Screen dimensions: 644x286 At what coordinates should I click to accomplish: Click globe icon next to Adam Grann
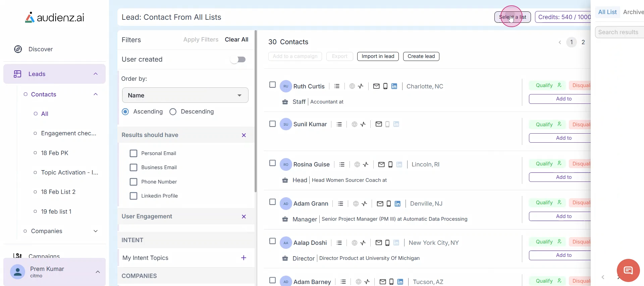point(356,204)
